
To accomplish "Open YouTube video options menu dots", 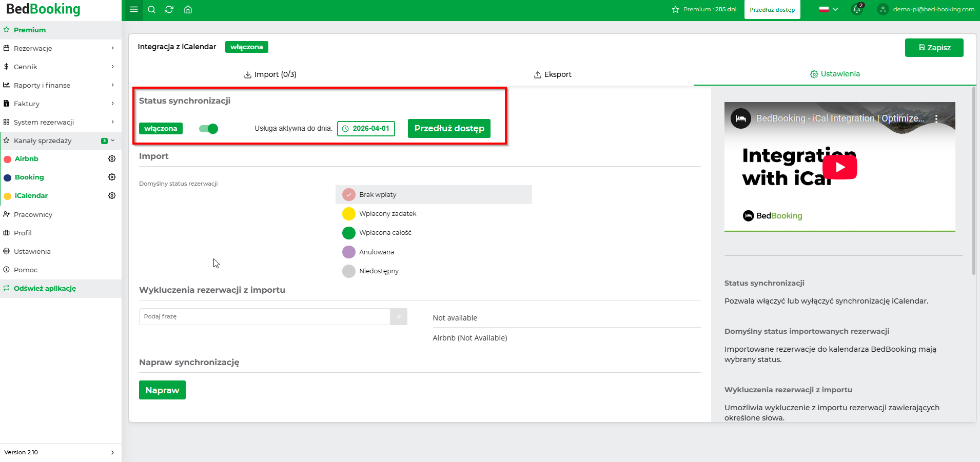I will [x=936, y=118].
